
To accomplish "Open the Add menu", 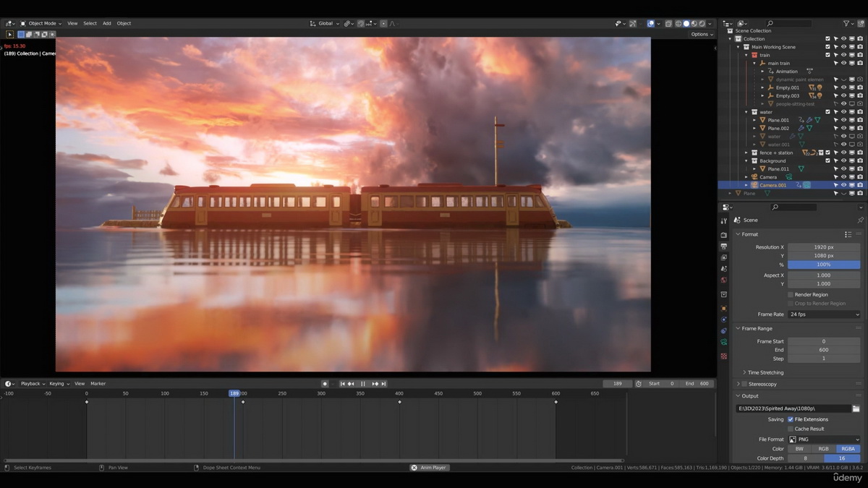I will click(107, 23).
